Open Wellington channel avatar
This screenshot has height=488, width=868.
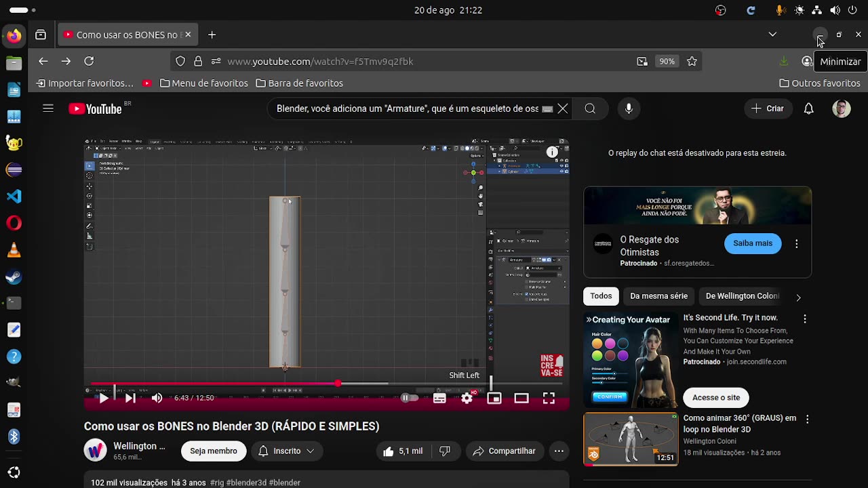point(95,451)
